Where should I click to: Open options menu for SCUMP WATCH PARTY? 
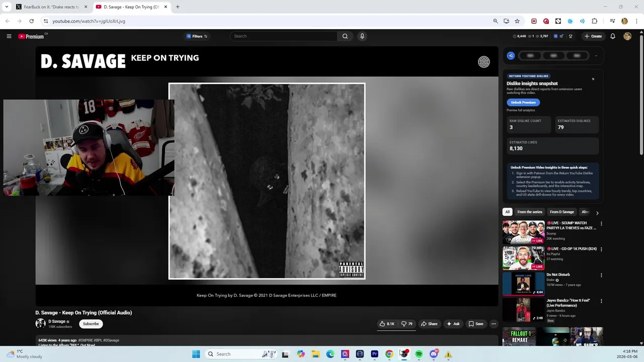[x=601, y=224]
